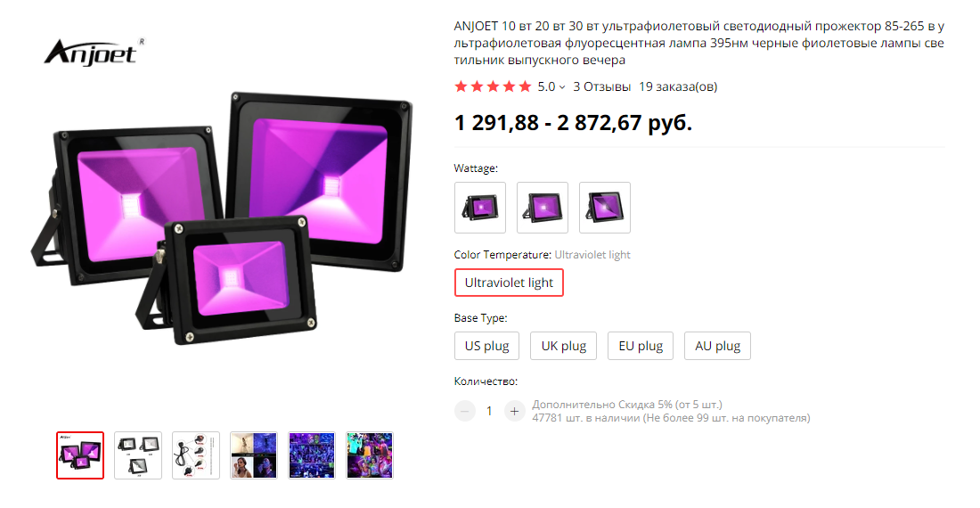Select the second wattage floodlight option

pos(543,208)
